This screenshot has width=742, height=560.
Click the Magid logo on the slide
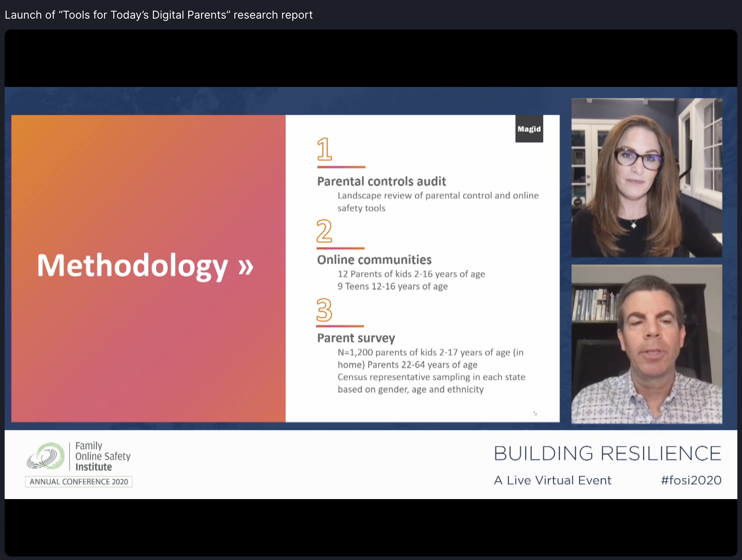[x=529, y=129]
